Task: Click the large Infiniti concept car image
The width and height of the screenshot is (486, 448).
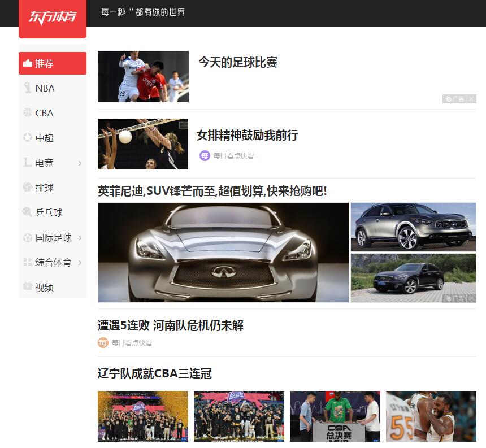Action: [x=223, y=253]
